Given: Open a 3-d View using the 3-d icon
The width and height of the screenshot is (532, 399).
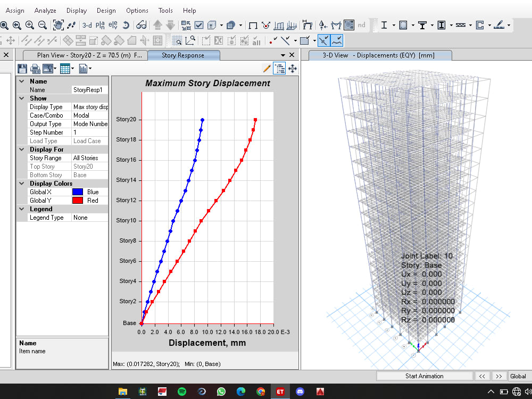Looking at the screenshot, I should click(x=87, y=25).
